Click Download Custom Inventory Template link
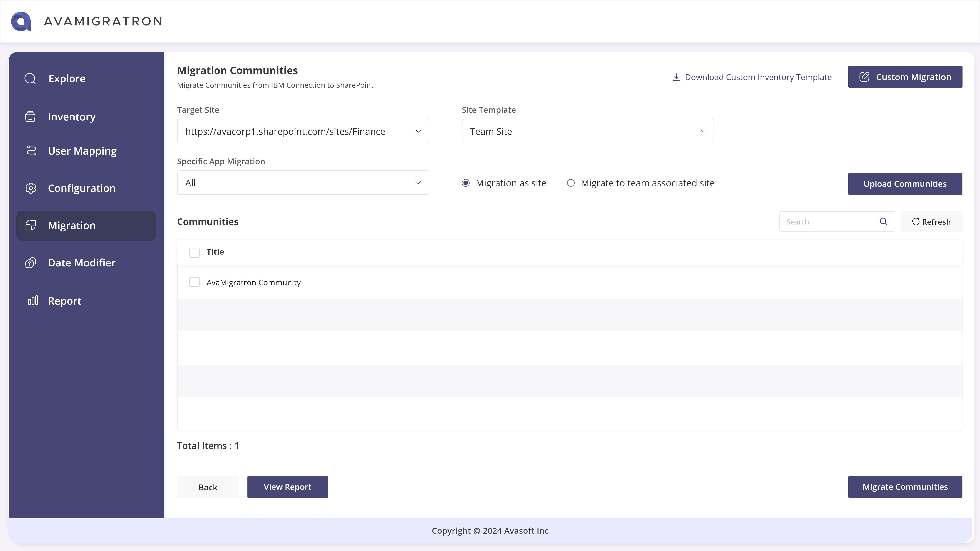980x551 pixels. pos(758,77)
